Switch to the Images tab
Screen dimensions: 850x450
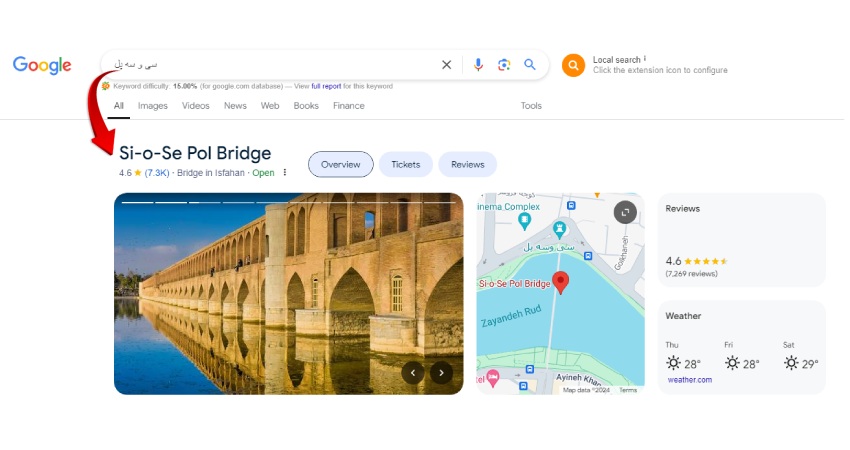(x=152, y=106)
